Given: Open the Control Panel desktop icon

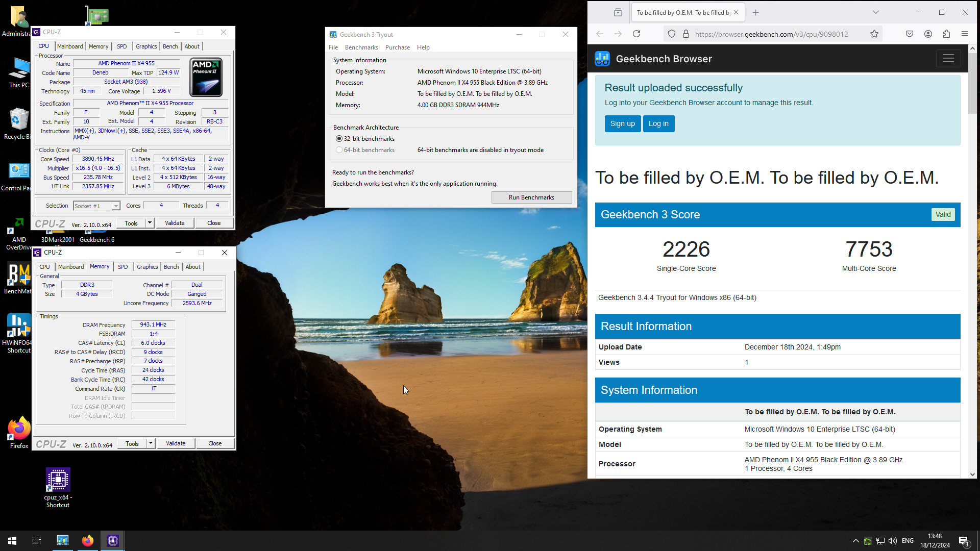Looking at the screenshot, I should 19,177.
